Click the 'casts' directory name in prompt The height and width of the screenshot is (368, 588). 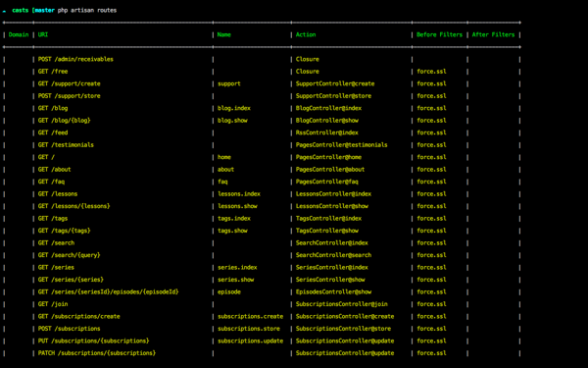click(21, 10)
